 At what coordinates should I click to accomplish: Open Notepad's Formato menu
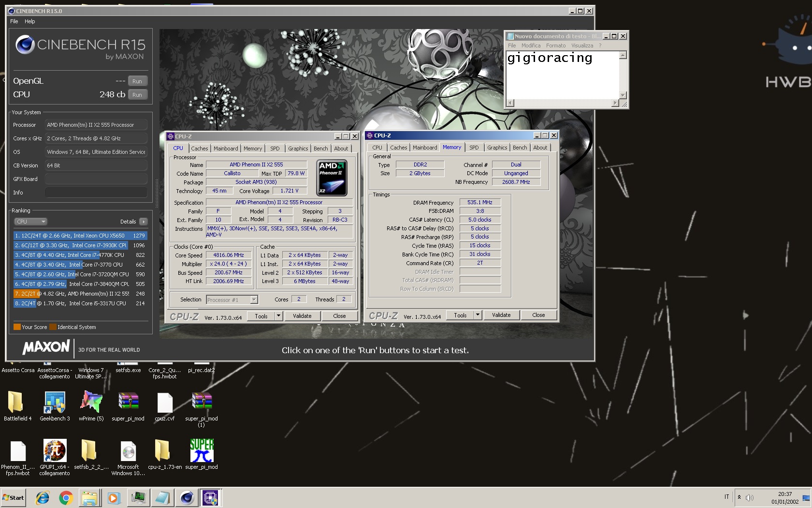point(556,45)
